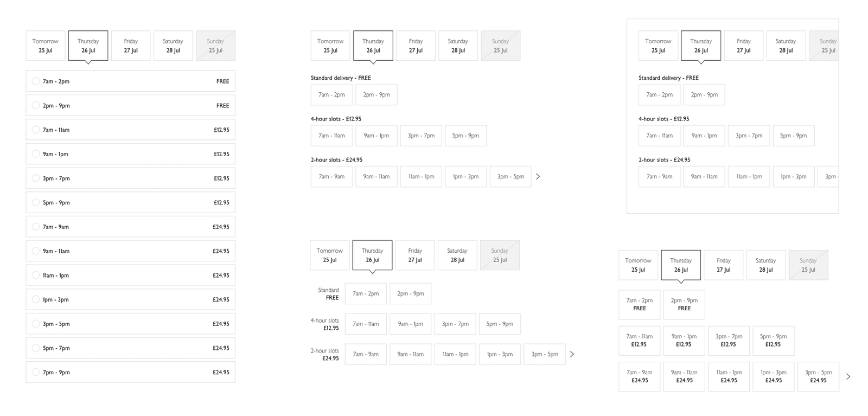Open Friday 27 Jul tab in bottom-center panel
The image size is (868, 416).
pos(415,255)
